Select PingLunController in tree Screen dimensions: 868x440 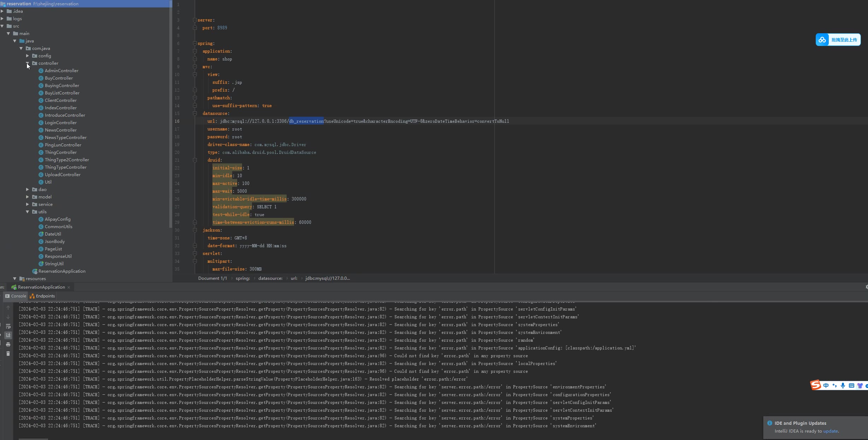coord(63,145)
